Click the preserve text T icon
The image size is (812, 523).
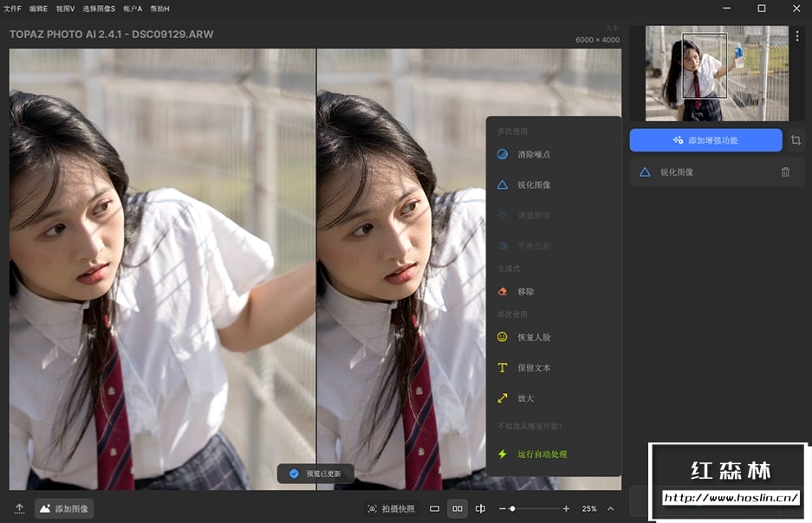[x=503, y=367]
